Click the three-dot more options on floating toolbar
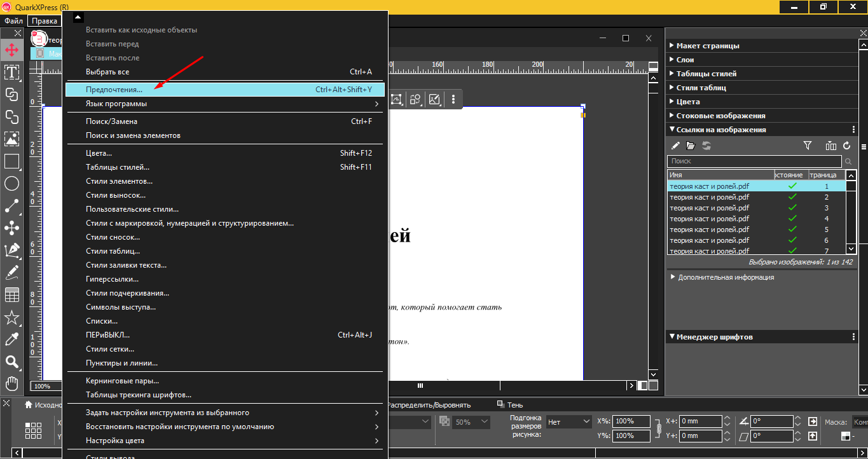Image resolution: width=868 pixels, height=459 pixels. pos(453,99)
